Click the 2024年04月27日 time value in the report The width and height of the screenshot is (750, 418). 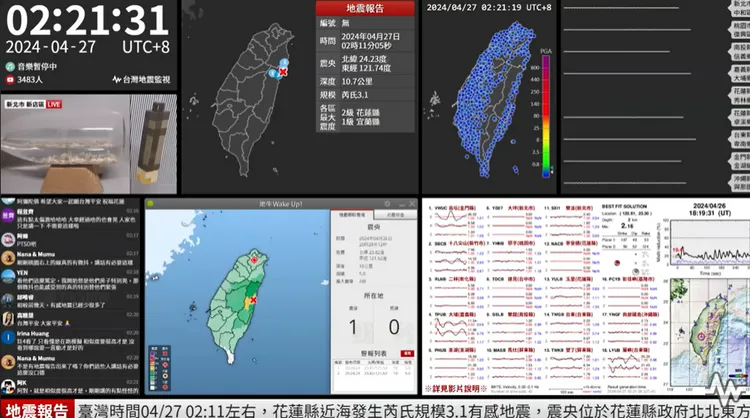click(x=371, y=36)
